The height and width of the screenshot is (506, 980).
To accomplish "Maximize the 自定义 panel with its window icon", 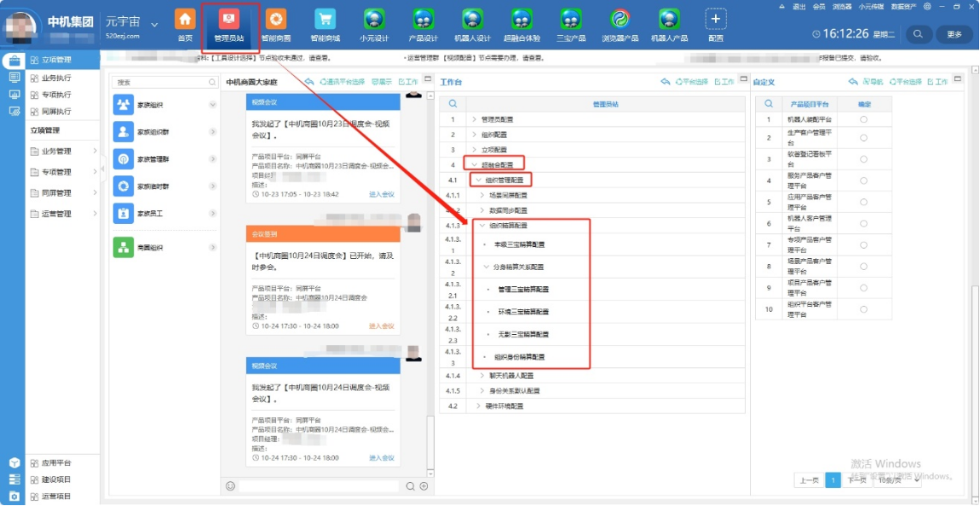I will (x=958, y=78).
